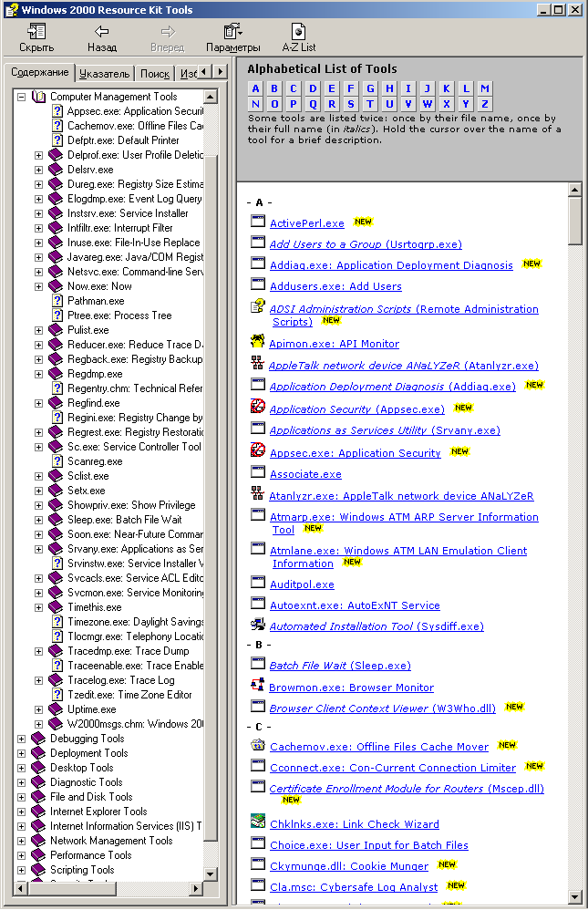Click the contents tree horizontal scrollbar thumb

[71, 888]
